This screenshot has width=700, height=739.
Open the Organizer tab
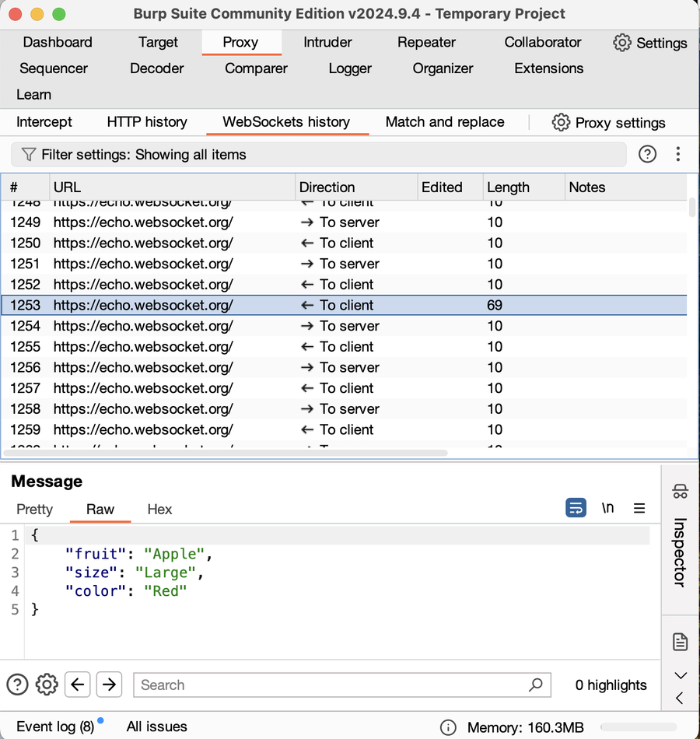point(443,68)
